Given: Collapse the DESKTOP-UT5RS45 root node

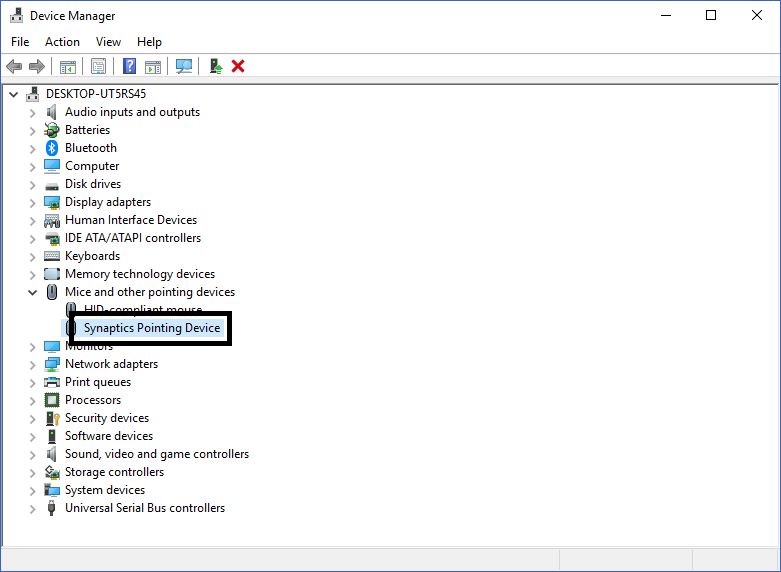Looking at the screenshot, I should point(13,94).
